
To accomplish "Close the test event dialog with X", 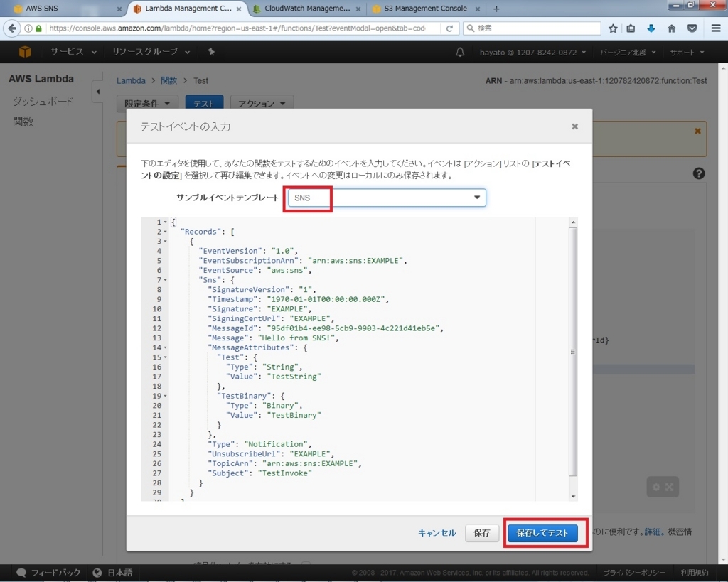I will tap(574, 126).
